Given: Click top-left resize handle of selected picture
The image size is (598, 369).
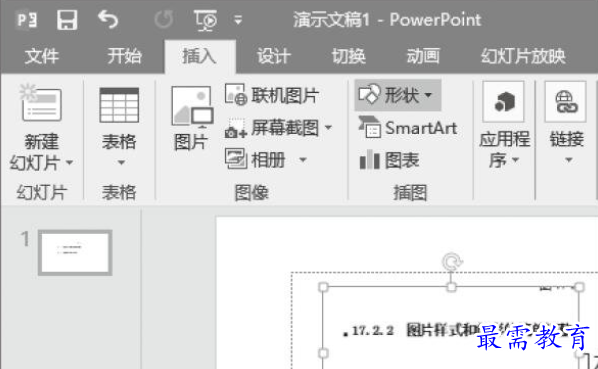Looking at the screenshot, I should click(x=323, y=287).
